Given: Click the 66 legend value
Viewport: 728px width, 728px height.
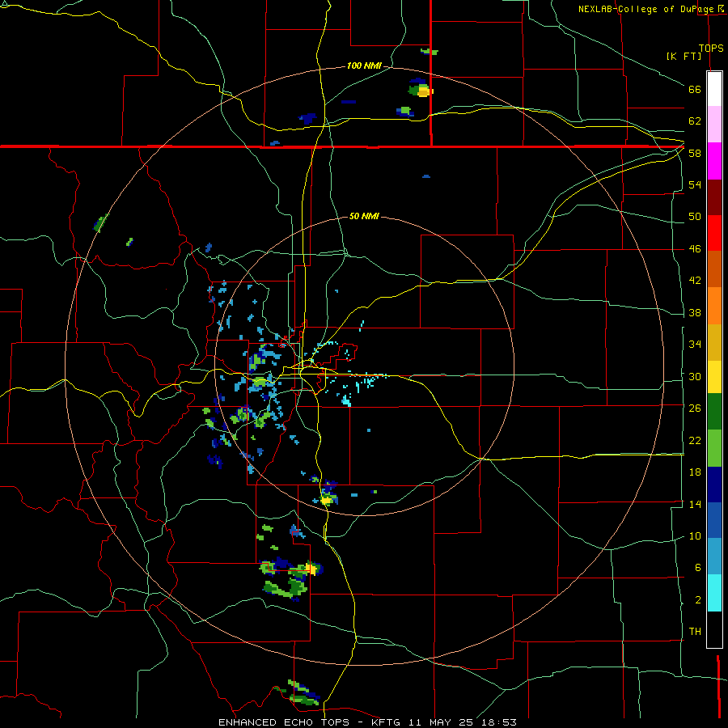Looking at the screenshot, I should point(695,89).
